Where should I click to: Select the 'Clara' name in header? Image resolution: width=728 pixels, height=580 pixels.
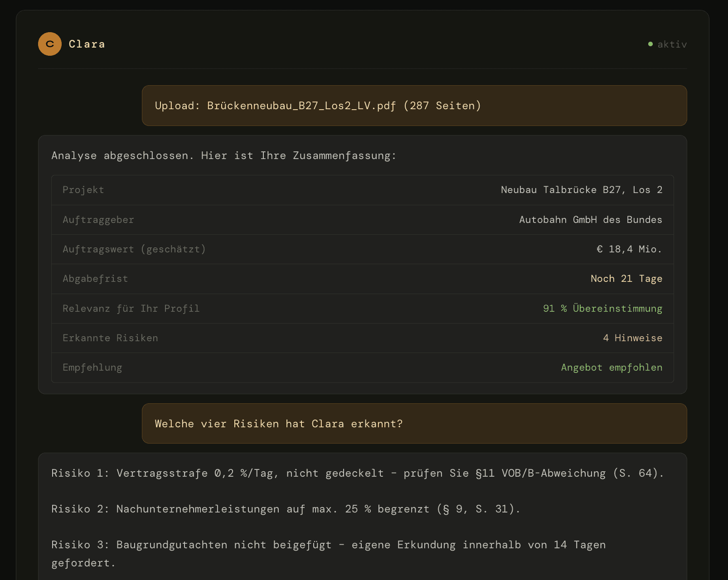click(x=87, y=44)
